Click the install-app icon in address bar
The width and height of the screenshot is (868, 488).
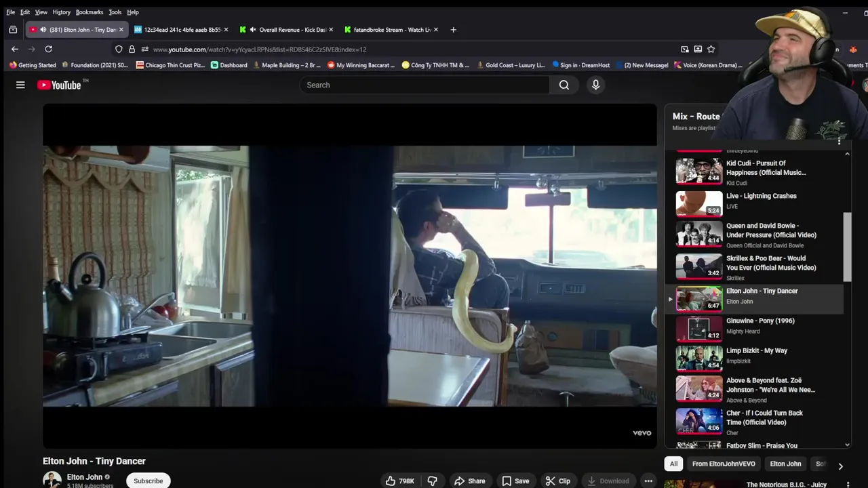click(698, 49)
